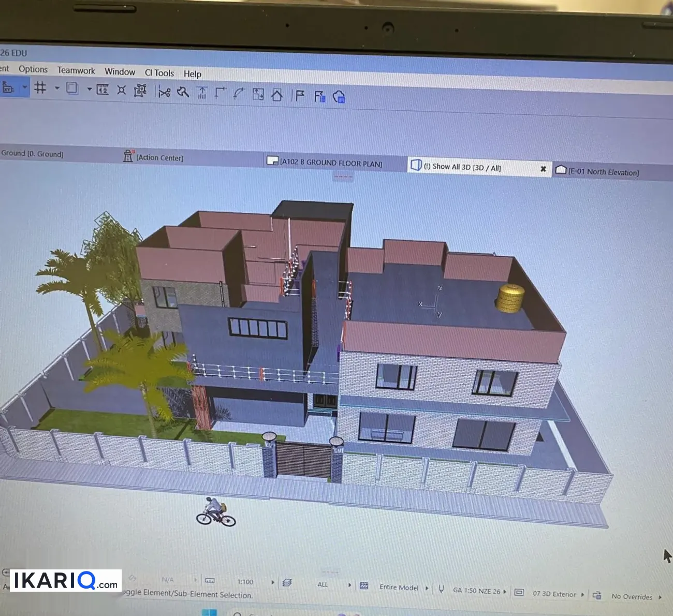Expand the Entire Model dropdown

(427, 588)
